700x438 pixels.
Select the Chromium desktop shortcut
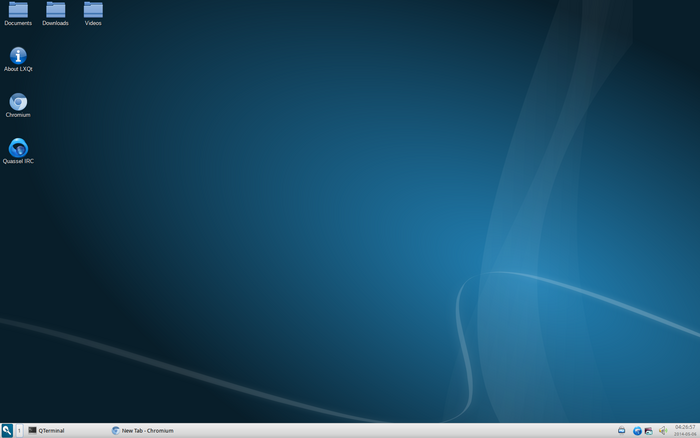(x=18, y=102)
